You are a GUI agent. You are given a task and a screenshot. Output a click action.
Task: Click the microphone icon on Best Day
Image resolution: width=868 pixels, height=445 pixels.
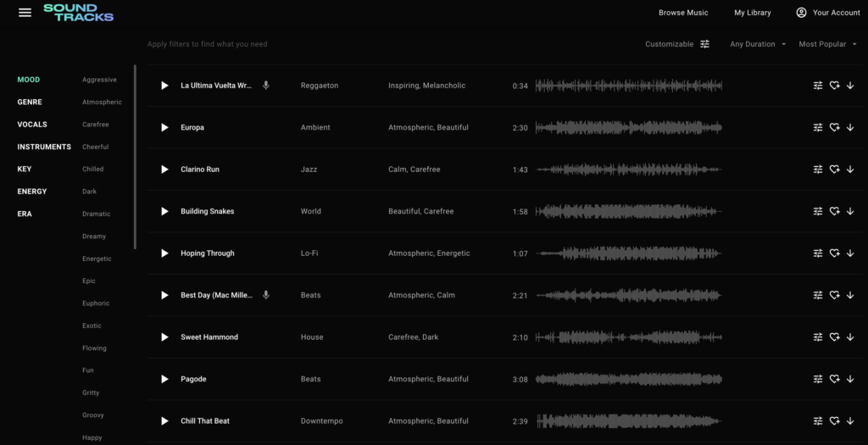coord(266,295)
